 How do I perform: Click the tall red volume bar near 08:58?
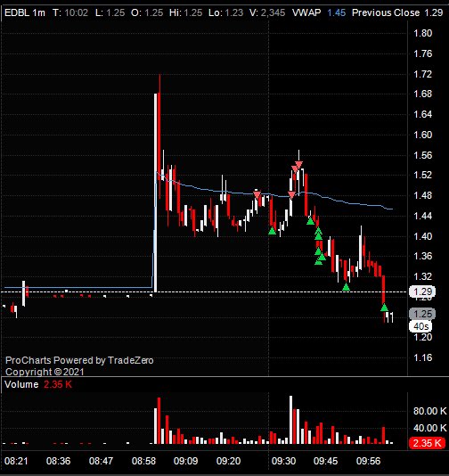pyautogui.click(x=159, y=421)
